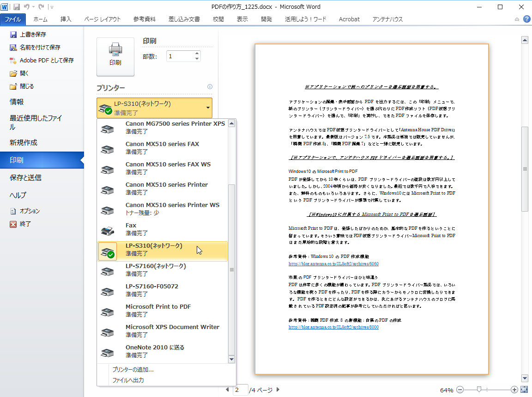
Task: Select Microsoft Print to PDF printer
Action: coord(158,310)
